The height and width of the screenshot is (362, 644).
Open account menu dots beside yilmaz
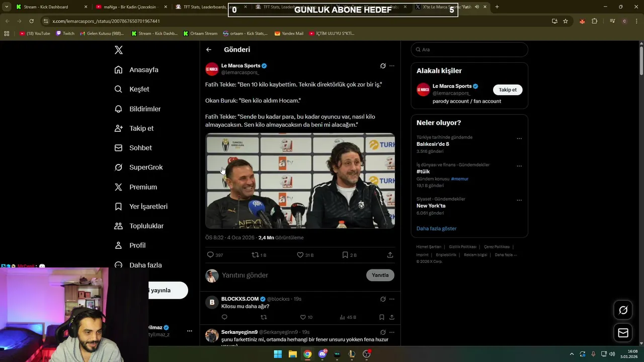[190, 331]
